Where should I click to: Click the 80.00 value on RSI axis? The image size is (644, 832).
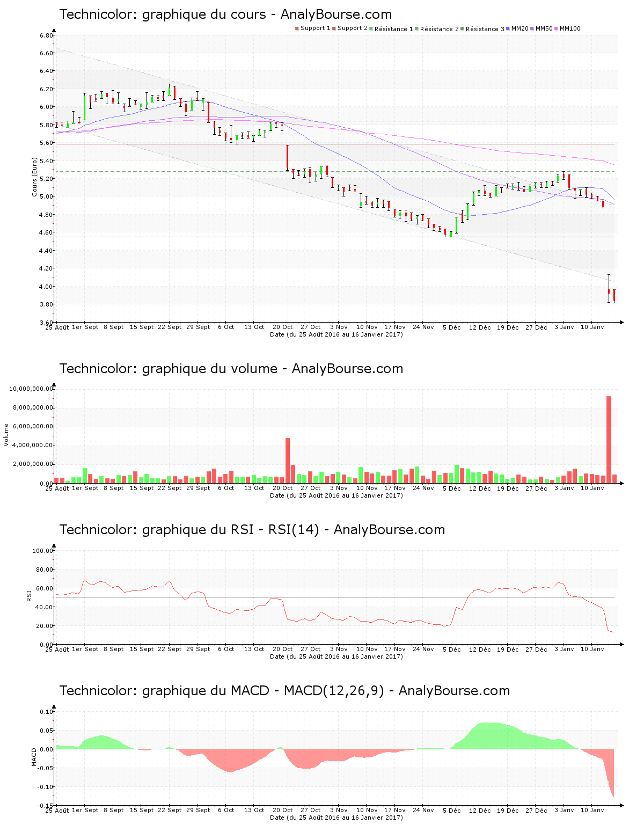tap(45, 570)
